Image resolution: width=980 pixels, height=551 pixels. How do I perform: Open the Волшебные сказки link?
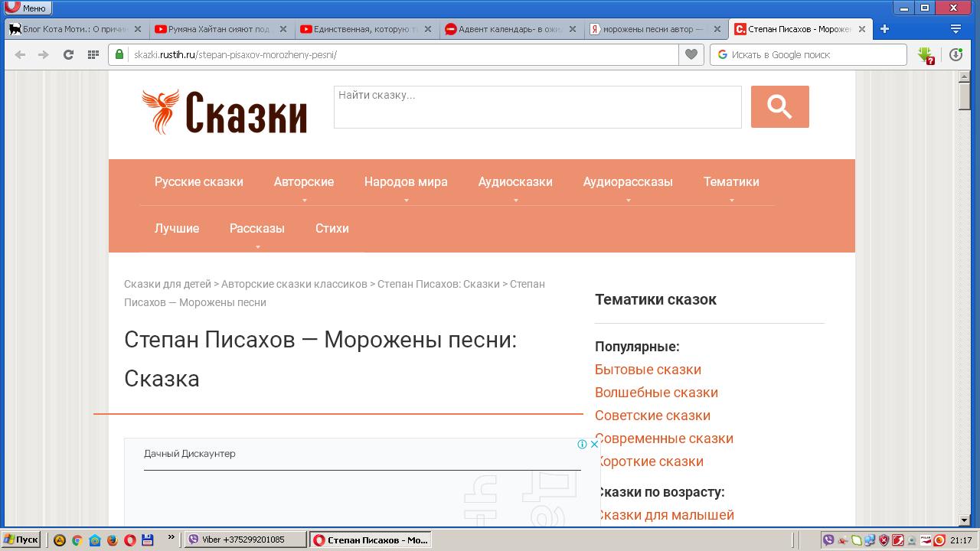[x=656, y=393]
